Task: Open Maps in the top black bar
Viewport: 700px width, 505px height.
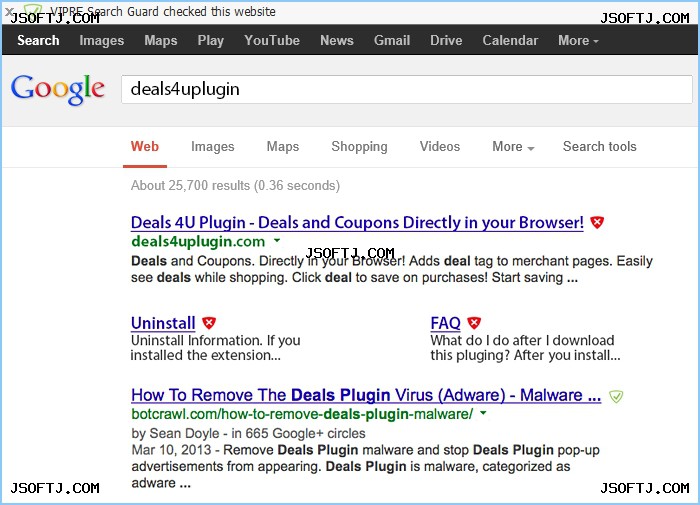Action: pyautogui.click(x=161, y=40)
